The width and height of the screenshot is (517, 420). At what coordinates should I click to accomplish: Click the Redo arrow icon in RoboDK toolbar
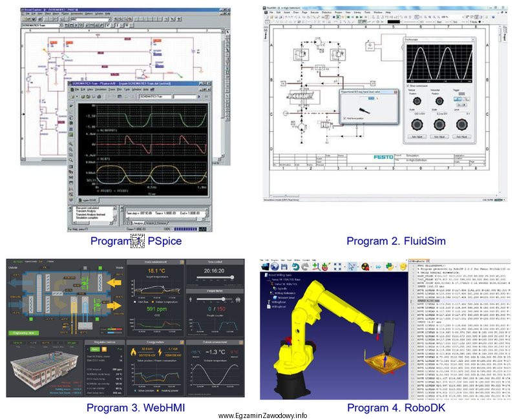(x=305, y=266)
